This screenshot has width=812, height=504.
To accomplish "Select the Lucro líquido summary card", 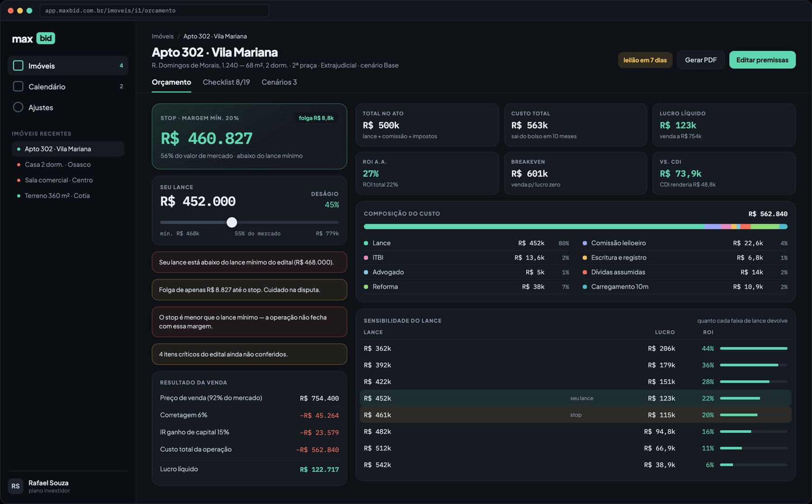I will [x=724, y=125].
